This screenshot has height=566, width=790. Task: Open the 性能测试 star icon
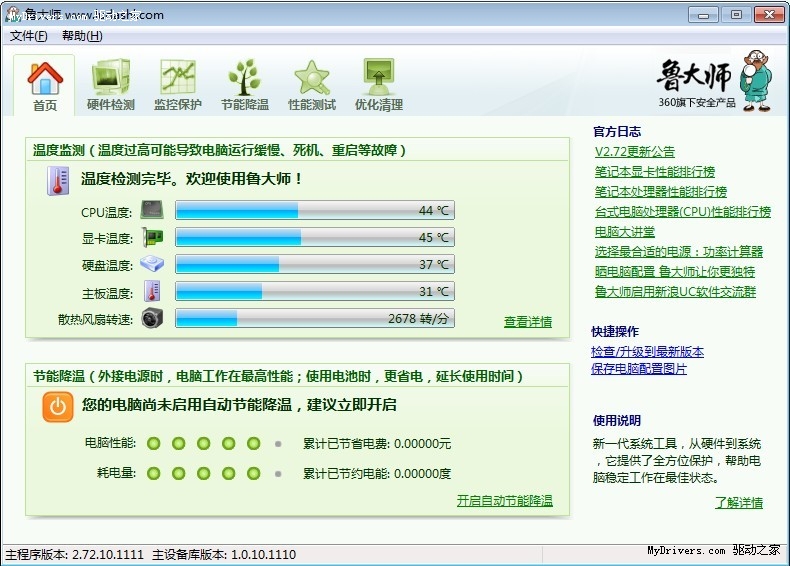[x=311, y=78]
